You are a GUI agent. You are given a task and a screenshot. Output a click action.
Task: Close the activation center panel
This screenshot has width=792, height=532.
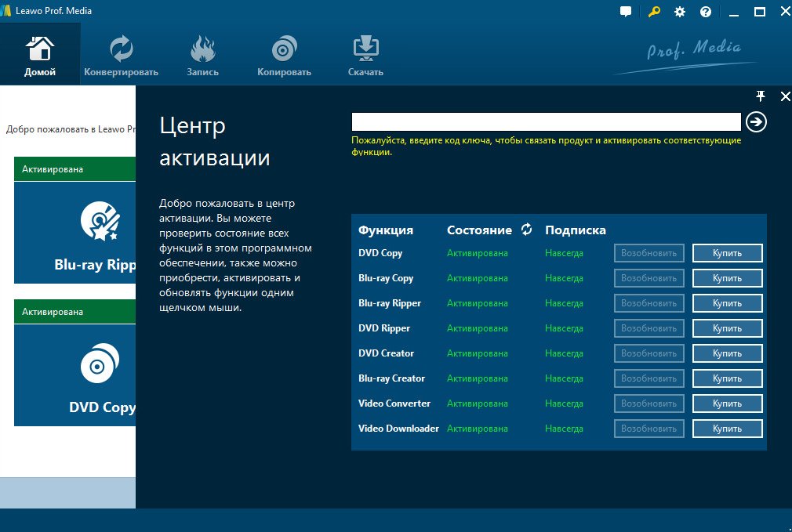pyautogui.click(x=786, y=96)
